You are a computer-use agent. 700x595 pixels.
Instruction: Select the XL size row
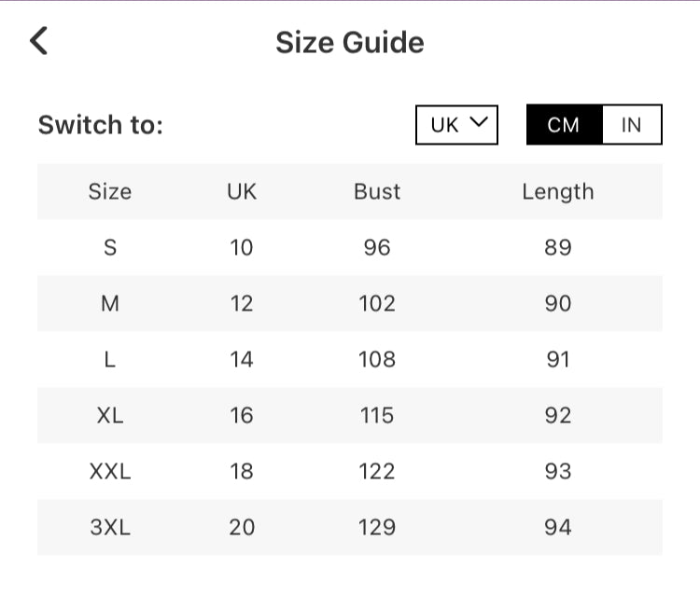tap(110, 416)
